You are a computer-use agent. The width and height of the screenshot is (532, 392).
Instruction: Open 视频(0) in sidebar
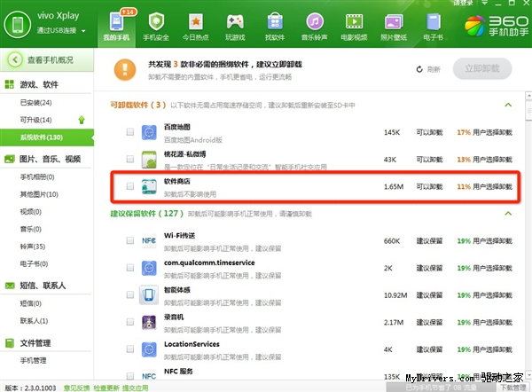(31, 212)
